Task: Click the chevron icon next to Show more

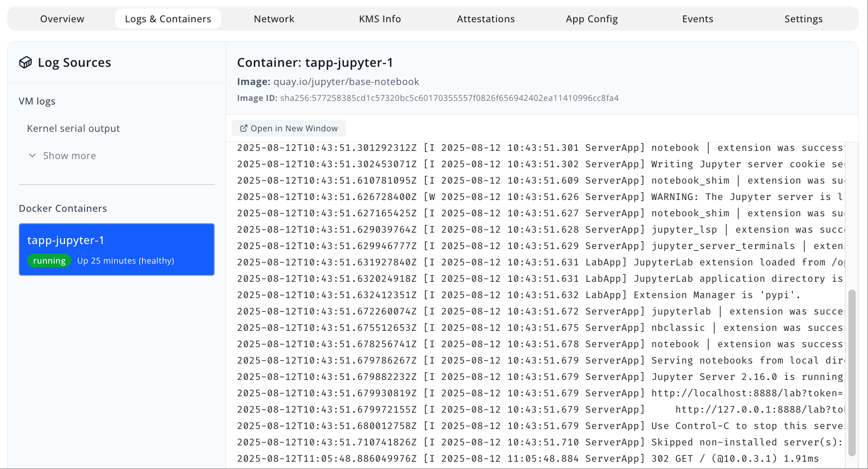Action: tap(32, 155)
